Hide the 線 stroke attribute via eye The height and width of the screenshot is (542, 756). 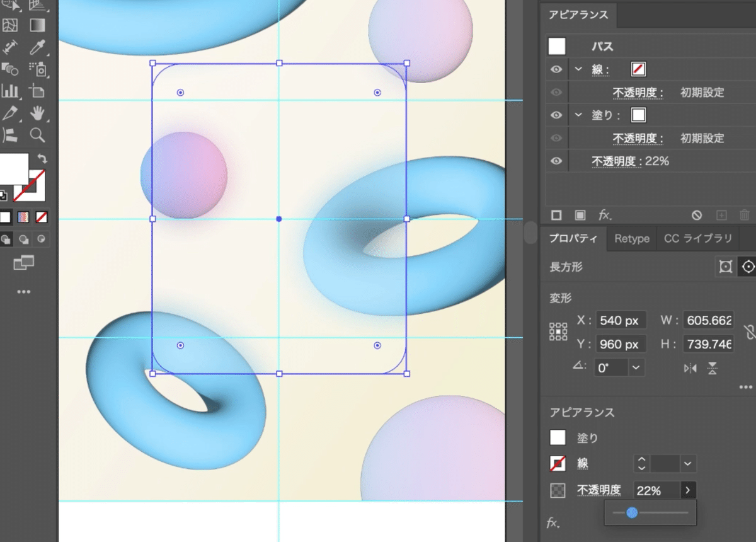click(556, 69)
